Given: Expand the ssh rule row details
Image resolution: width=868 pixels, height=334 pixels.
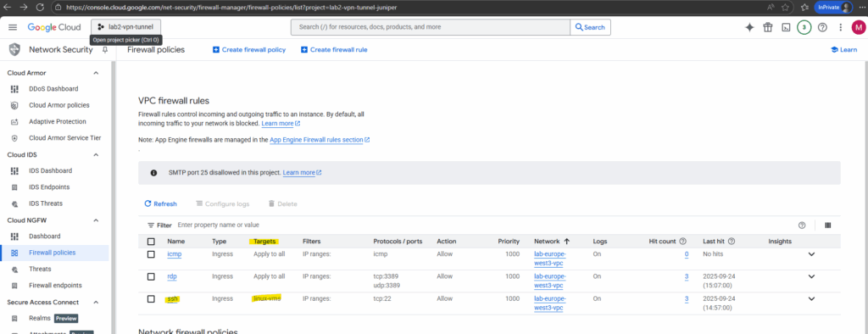Looking at the screenshot, I should (x=811, y=299).
